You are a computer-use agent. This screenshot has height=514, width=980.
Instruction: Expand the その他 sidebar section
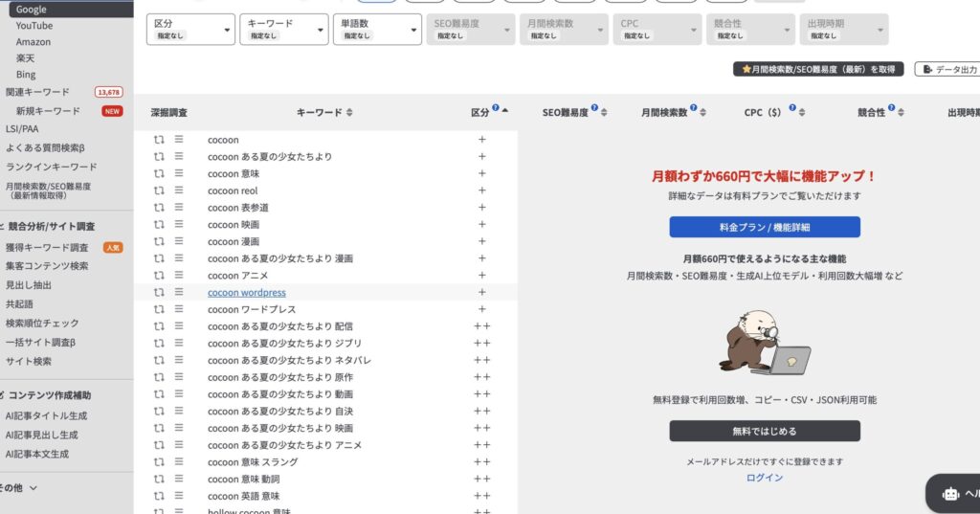pos(19,488)
